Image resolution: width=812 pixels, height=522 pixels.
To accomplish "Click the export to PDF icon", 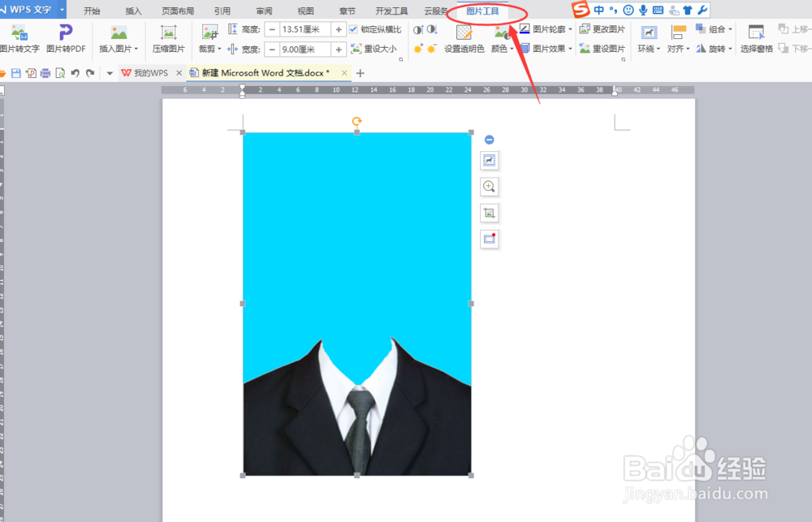I will tap(31, 74).
